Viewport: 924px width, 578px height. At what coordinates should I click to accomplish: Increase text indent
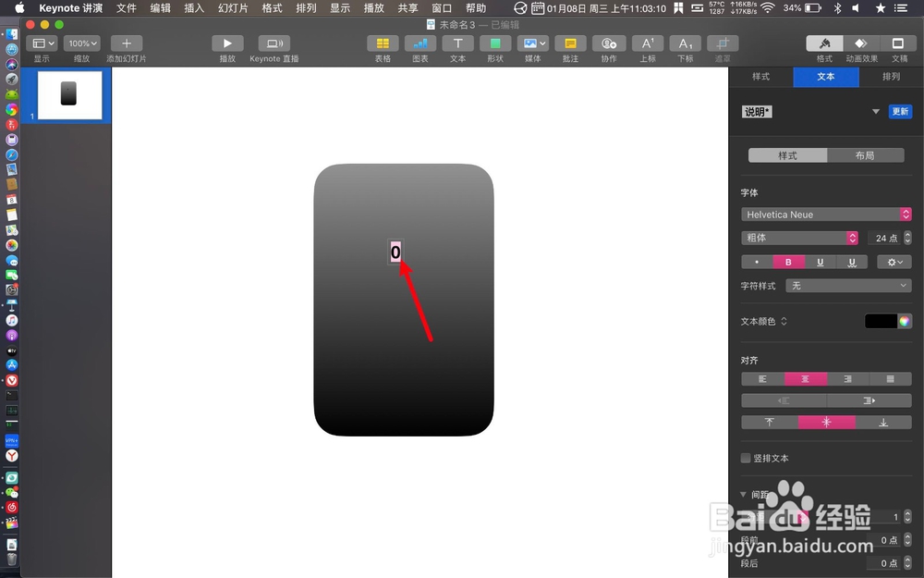869,400
